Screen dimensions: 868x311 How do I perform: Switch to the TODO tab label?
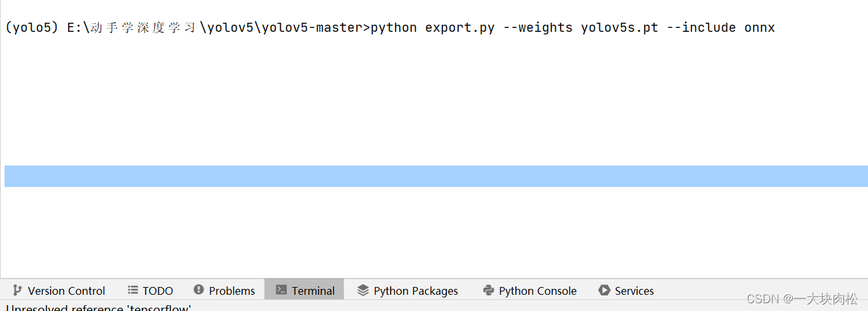158,291
